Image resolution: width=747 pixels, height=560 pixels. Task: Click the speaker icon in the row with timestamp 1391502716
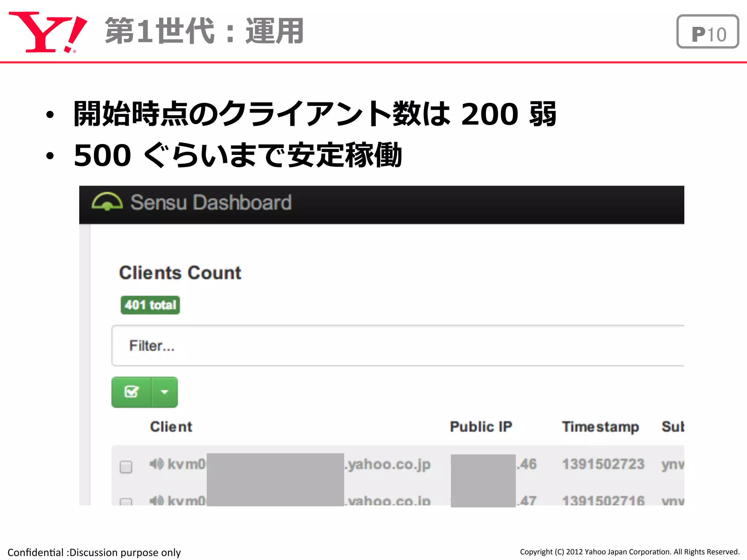[157, 501]
